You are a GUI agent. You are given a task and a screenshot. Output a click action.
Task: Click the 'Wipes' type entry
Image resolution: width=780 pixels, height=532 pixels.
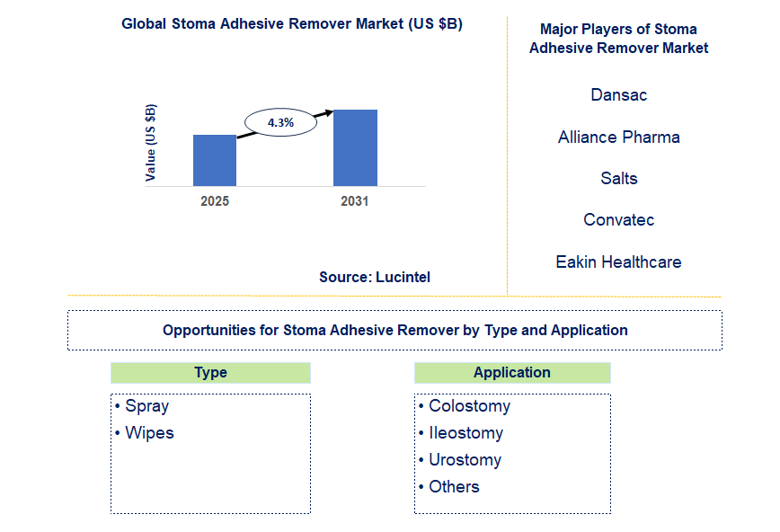tap(149, 433)
